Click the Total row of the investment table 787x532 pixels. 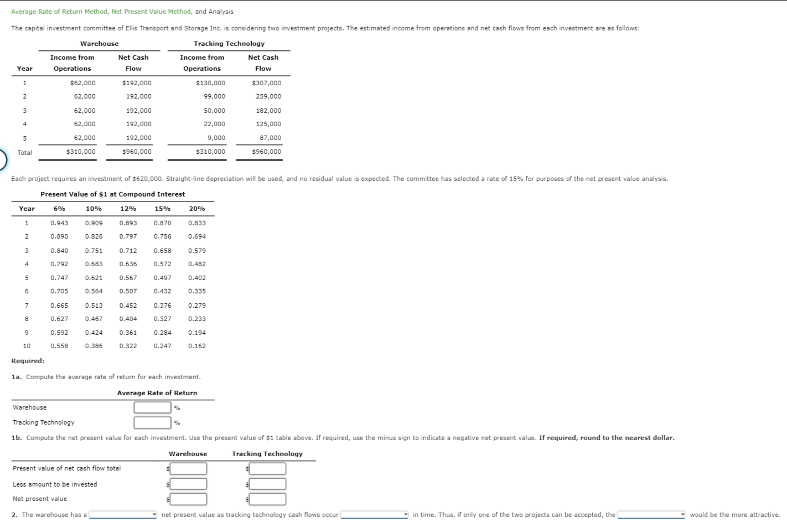pos(25,152)
